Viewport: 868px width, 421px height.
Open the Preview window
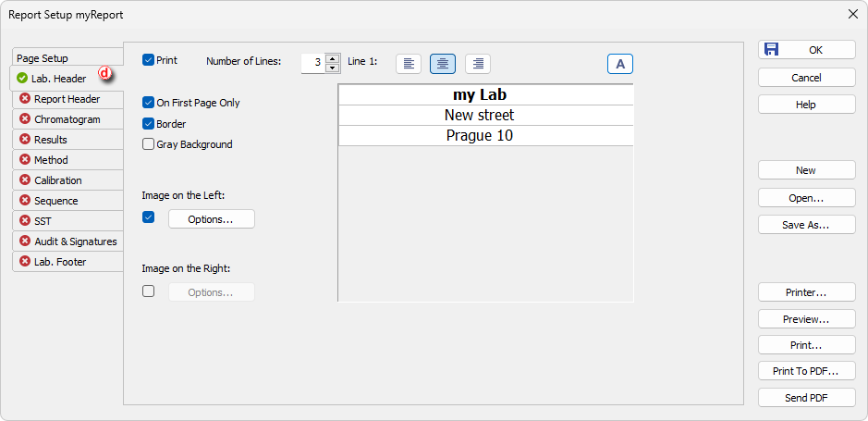[807, 319]
